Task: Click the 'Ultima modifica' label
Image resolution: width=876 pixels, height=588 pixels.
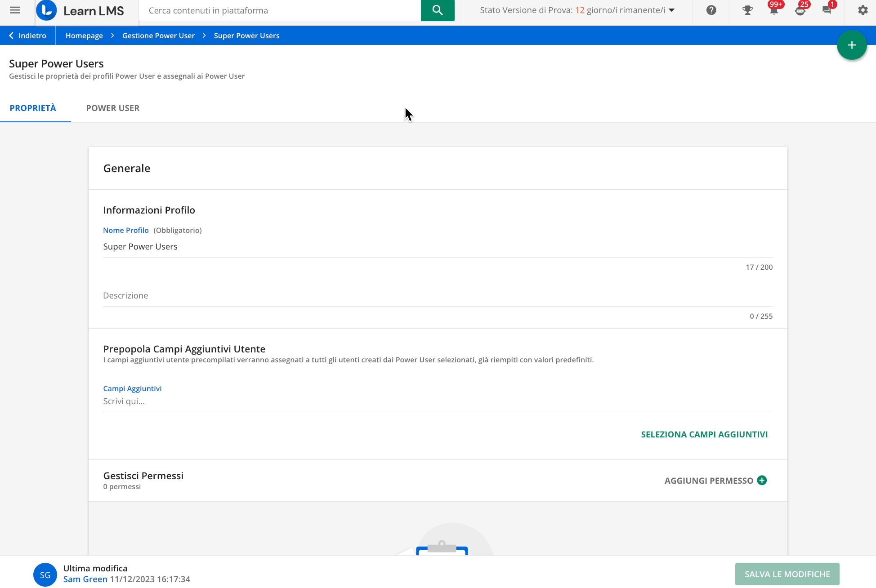Action: (x=95, y=568)
